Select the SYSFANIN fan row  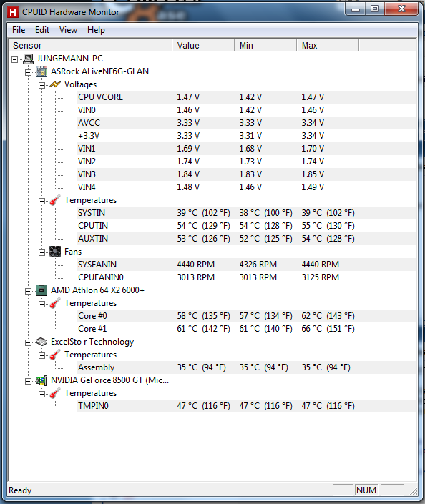pos(246,265)
